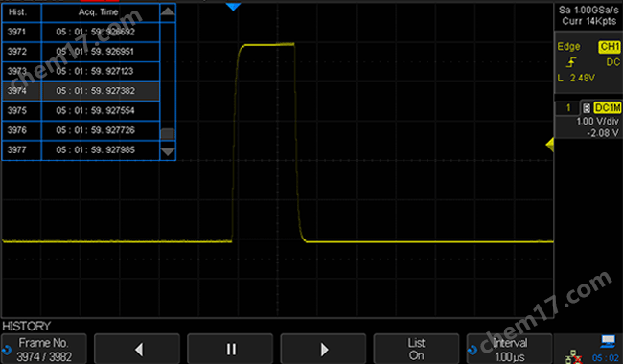Pause history frame playback
Screen dimensions: 623x364
pyautogui.click(x=230, y=349)
